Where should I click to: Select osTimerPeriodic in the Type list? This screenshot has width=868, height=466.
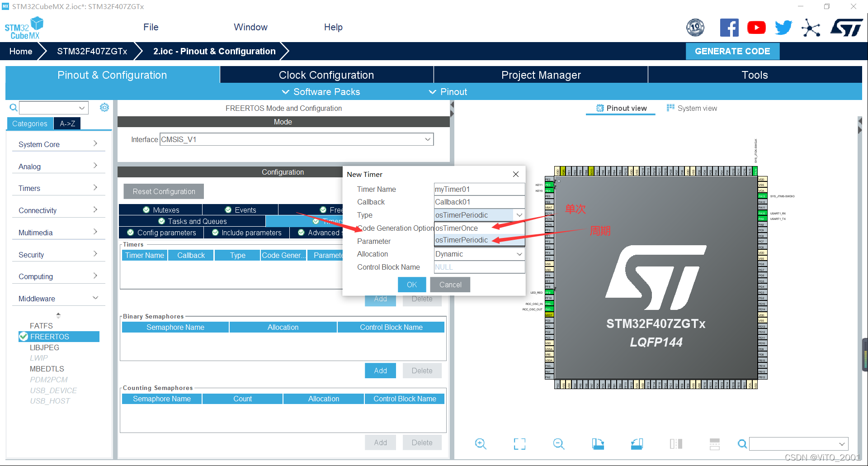click(x=479, y=240)
